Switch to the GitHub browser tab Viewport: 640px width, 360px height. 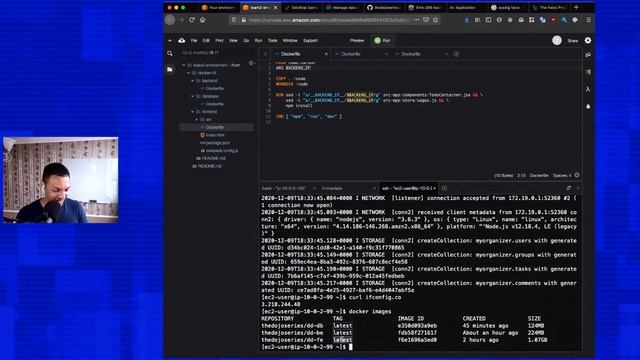coord(384,7)
